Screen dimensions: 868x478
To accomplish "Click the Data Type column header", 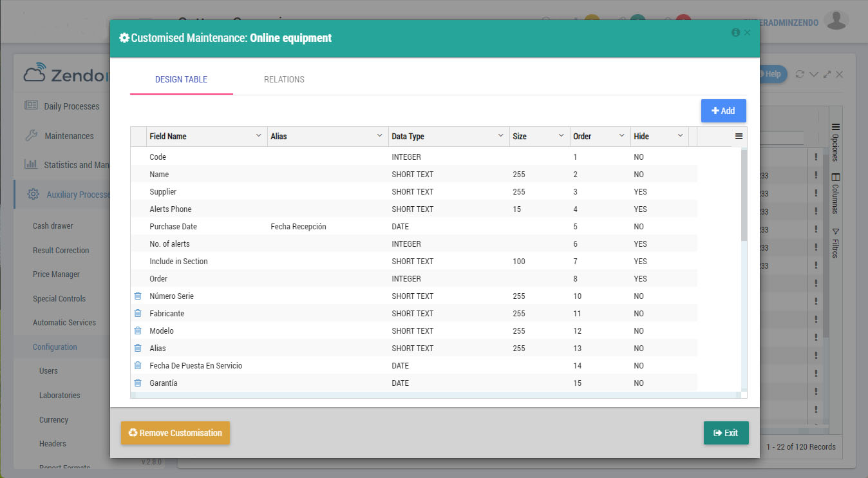I will 408,137.
